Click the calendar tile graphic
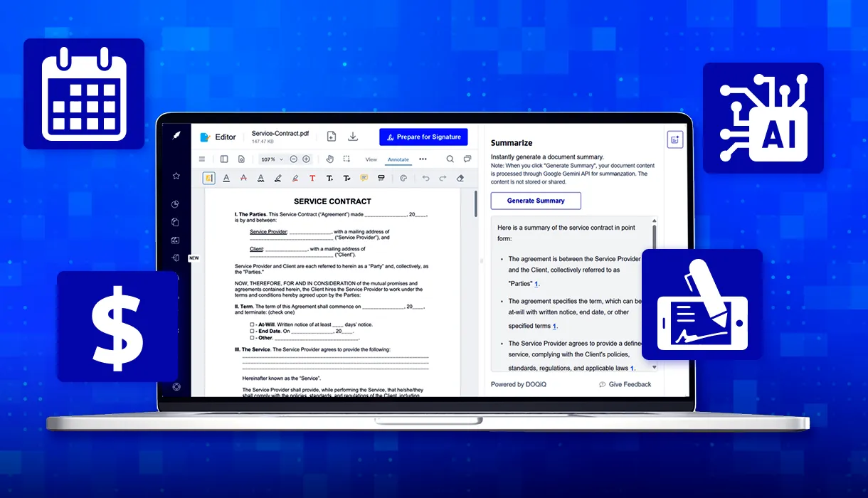This screenshot has height=498, width=868. click(x=84, y=94)
